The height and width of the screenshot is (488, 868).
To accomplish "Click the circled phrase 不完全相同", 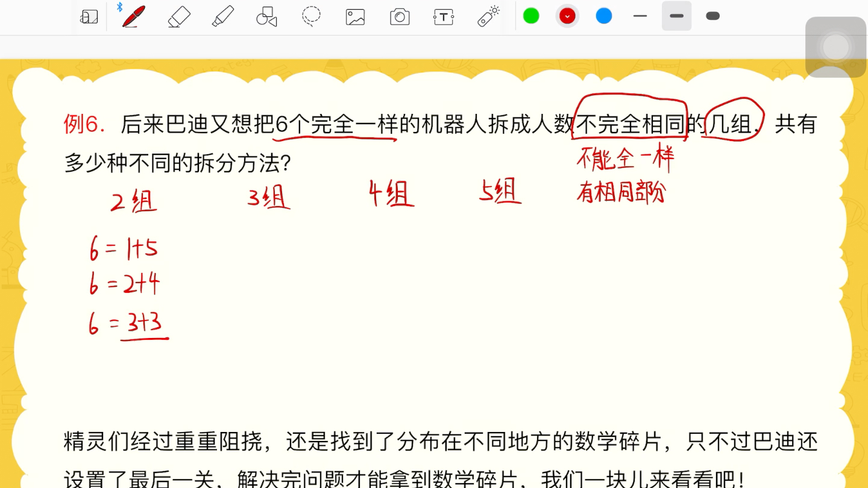I will point(631,124).
